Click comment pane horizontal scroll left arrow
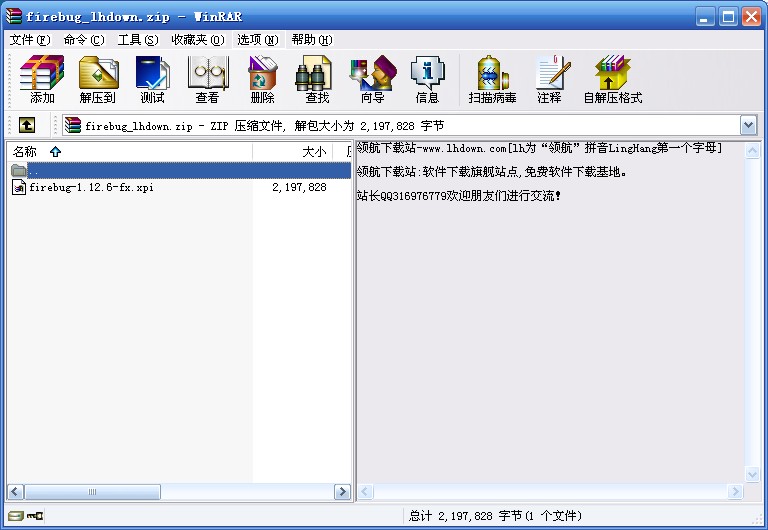 [x=366, y=491]
